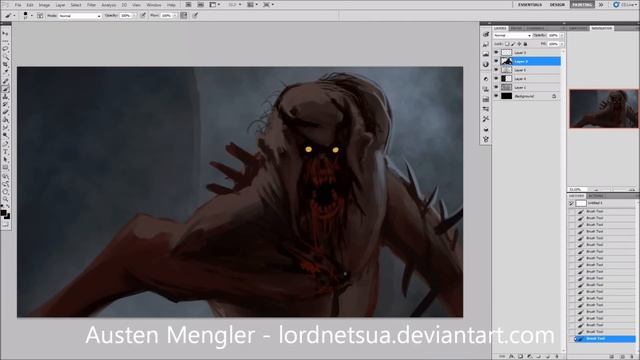
Task: Switch to Painting workspace
Action: point(582,5)
